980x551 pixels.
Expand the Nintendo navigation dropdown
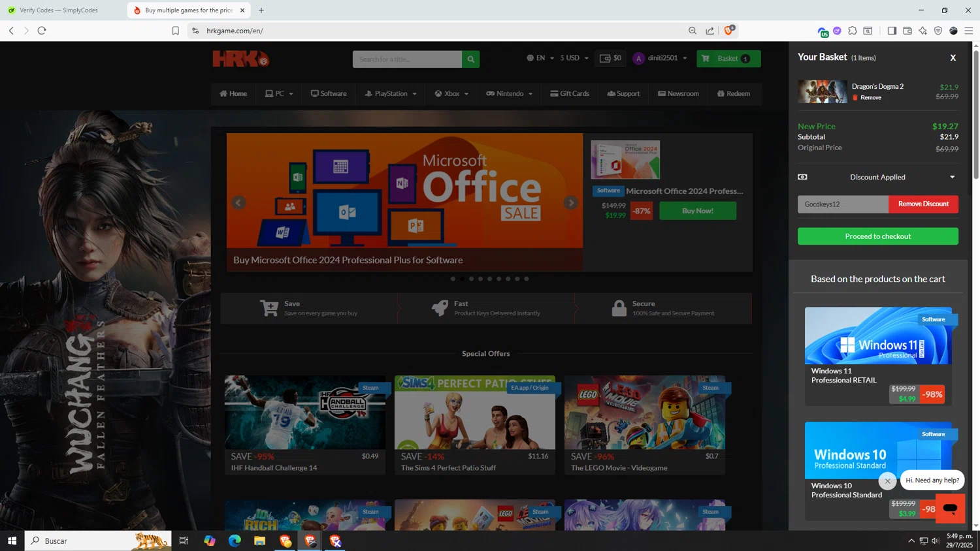point(510,93)
